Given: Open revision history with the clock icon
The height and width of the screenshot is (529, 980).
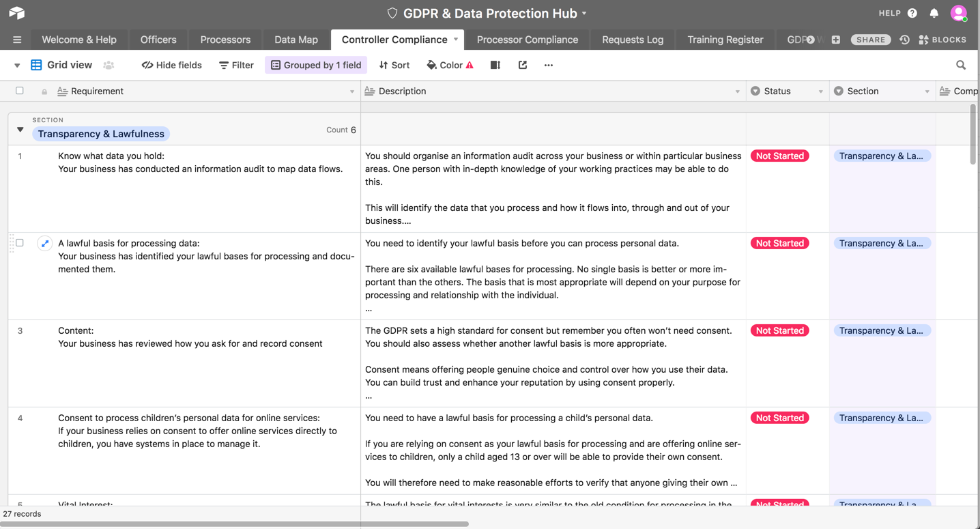Looking at the screenshot, I should (x=905, y=40).
